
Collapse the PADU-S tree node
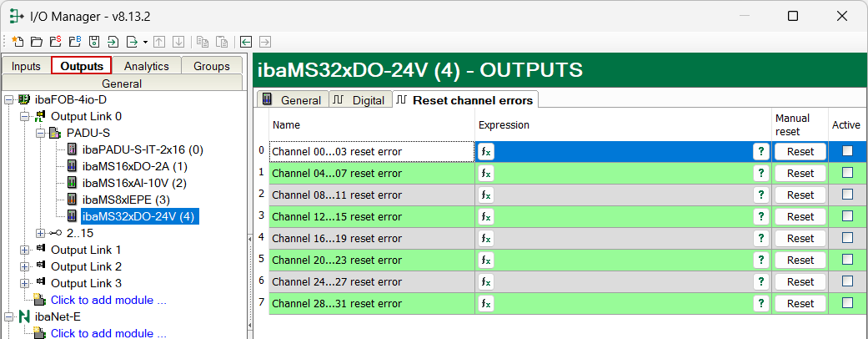(40, 134)
